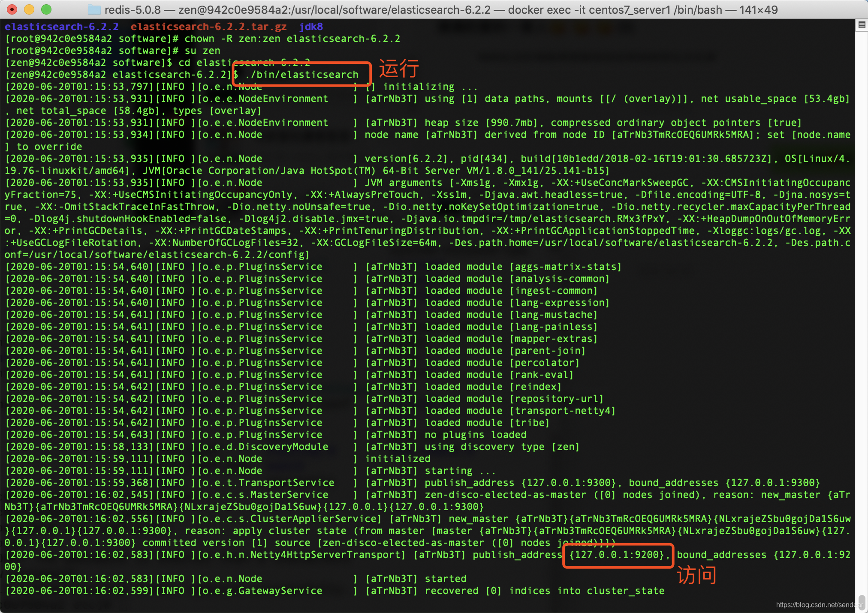The height and width of the screenshot is (613, 868).
Task: Click loaded module [transport-netty4] line
Action: (x=310, y=411)
